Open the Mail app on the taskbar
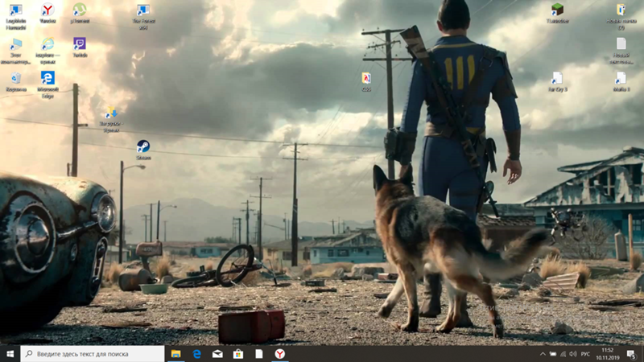The width and height of the screenshot is (644, 362). 217,354
